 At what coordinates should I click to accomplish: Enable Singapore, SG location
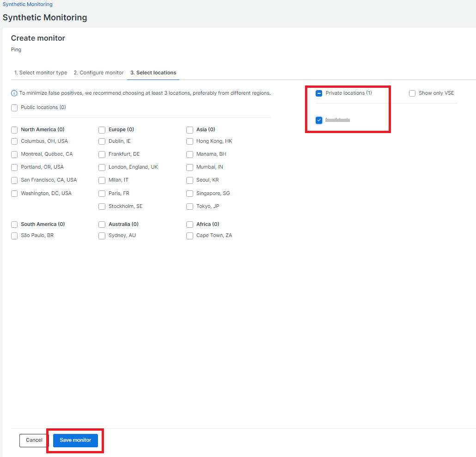point(189,194)
